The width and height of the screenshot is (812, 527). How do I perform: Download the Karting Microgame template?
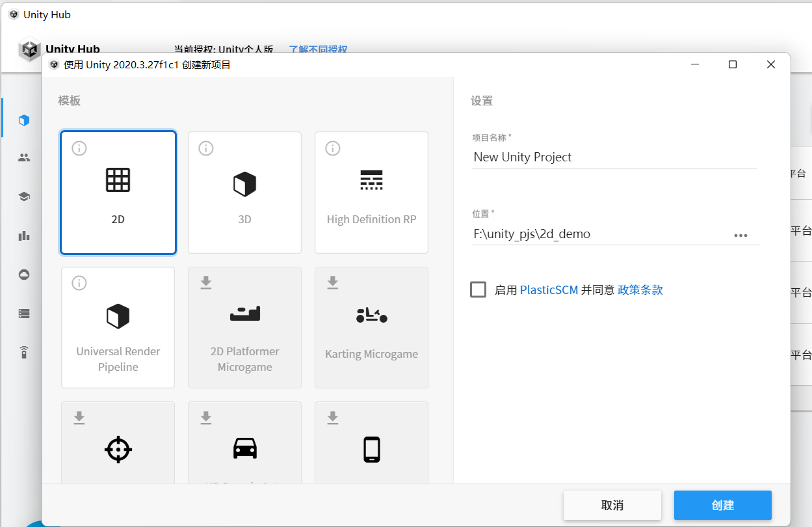pyautogui.click(x=333, y=282)
